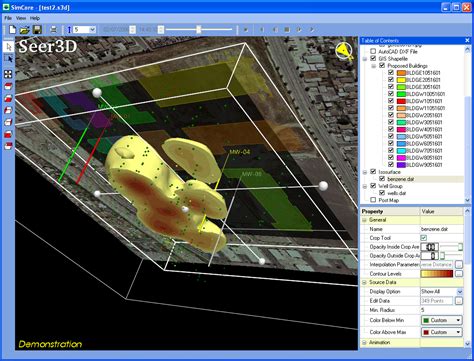Click the stop animation square button

tap(287, 30)
